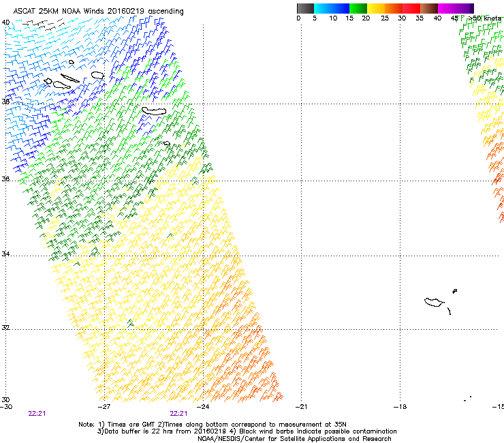Pick the red 30-35 knots legend color

[411, 8]
